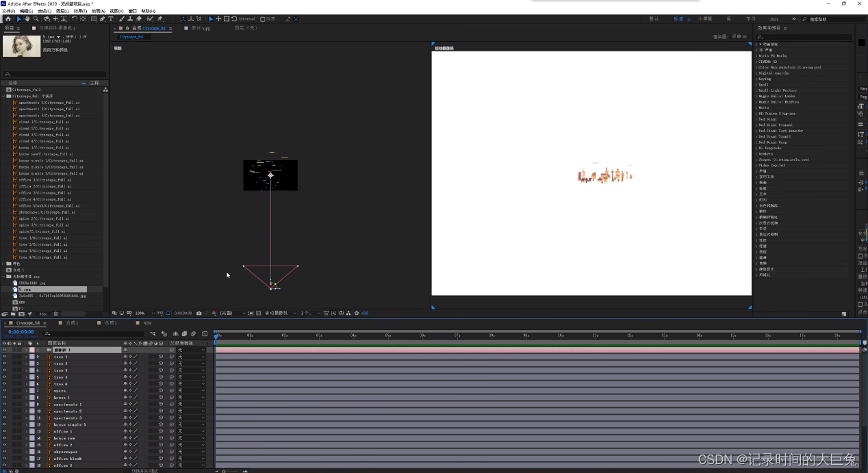Select the Rectangle shape tool
Image resolution: width=868 pixels, height=473 pixels.
point(94,19)
